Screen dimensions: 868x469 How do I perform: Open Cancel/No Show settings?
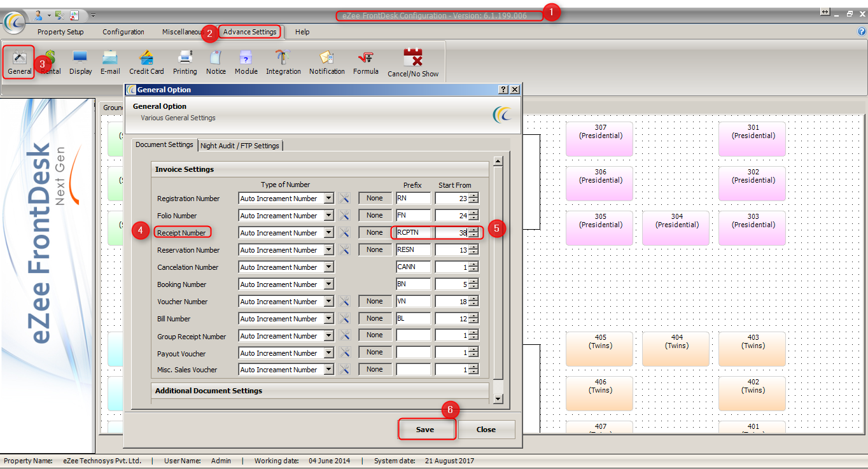point(413,63)
